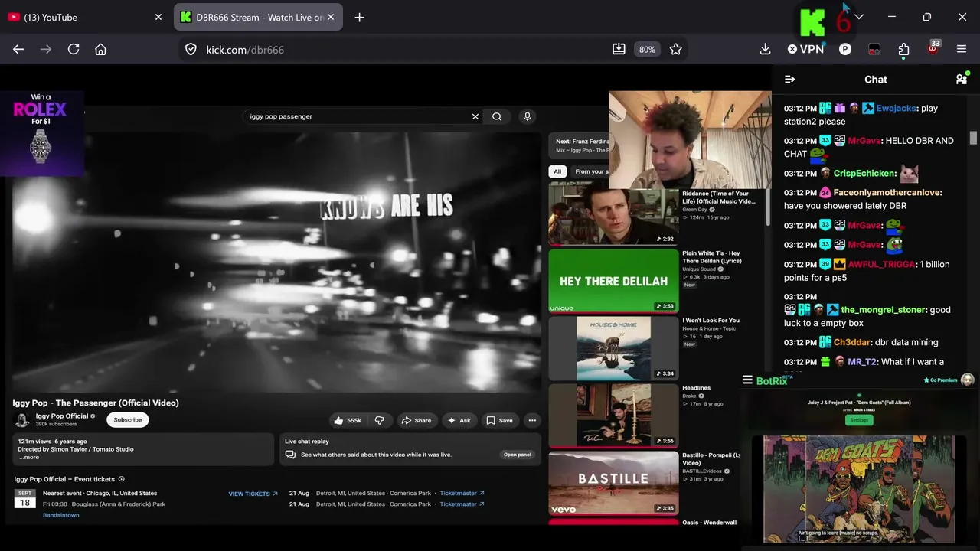This screenshot has height=551, width=980.
Task: Open Ewajacks chat username
Action: (897, 109)
